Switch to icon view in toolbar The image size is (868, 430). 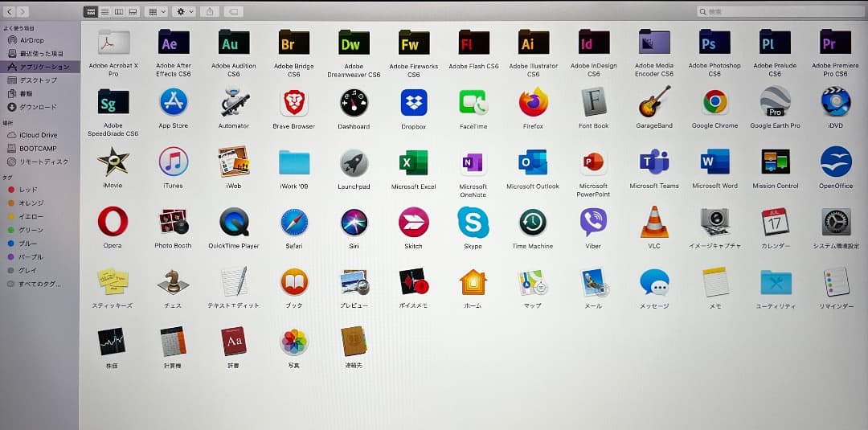click(91, 11)
